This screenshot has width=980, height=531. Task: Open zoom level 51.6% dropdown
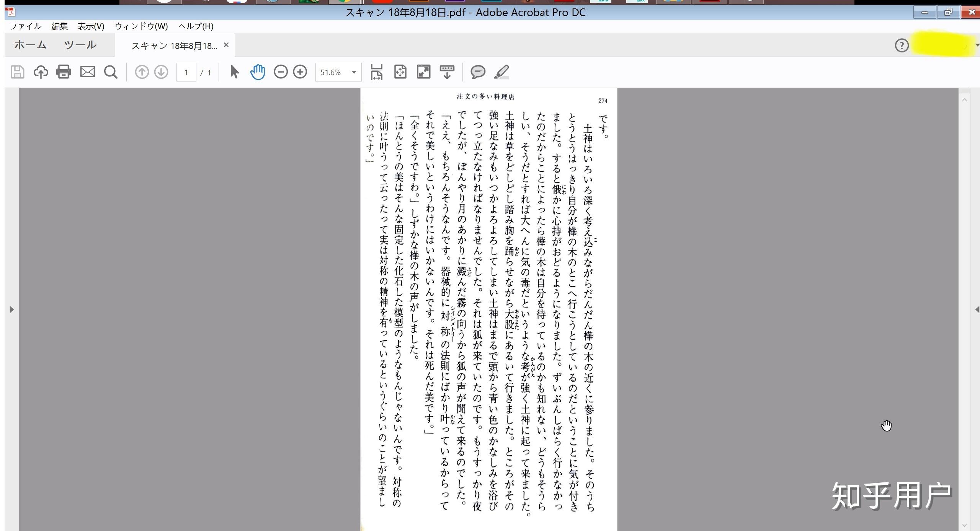(354, 72)
